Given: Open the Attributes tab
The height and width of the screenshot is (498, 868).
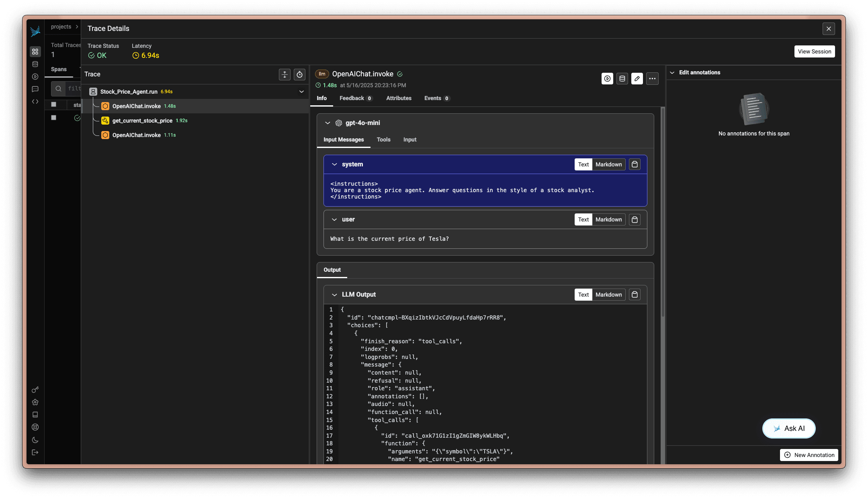Looking at the screenshot, I should tap(399, 98).
